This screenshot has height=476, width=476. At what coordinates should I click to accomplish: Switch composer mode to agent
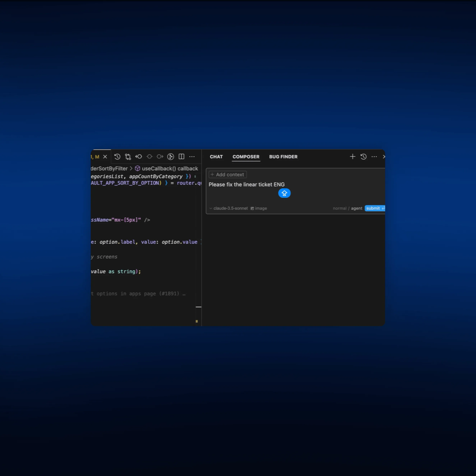tap(357, 208)
